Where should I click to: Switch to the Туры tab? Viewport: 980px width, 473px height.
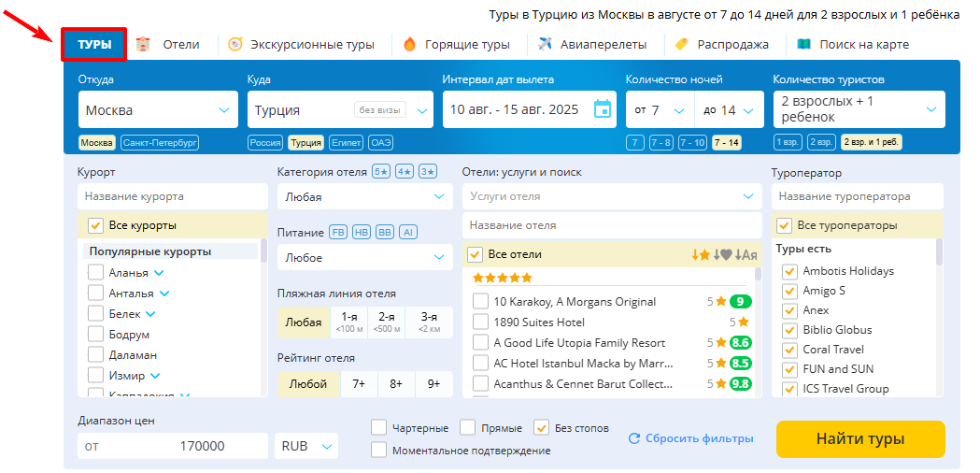pyautogui.click(x=94, y=45)
